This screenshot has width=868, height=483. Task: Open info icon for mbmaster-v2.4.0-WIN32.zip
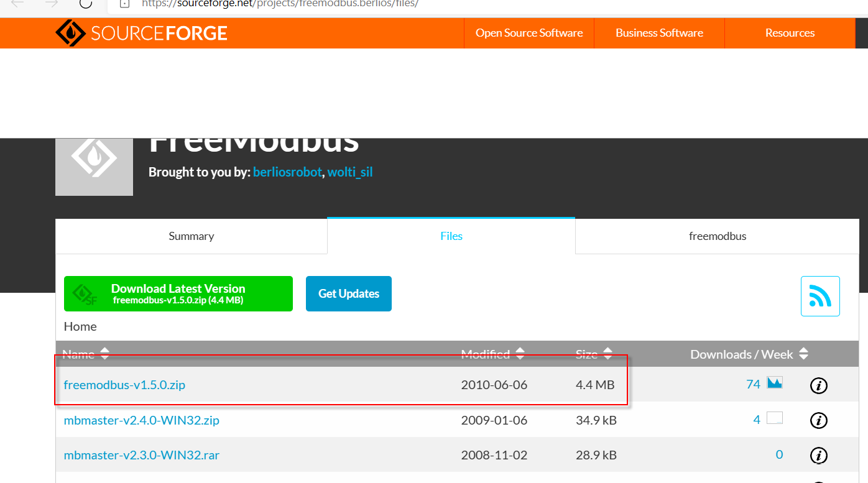[819, 420]
